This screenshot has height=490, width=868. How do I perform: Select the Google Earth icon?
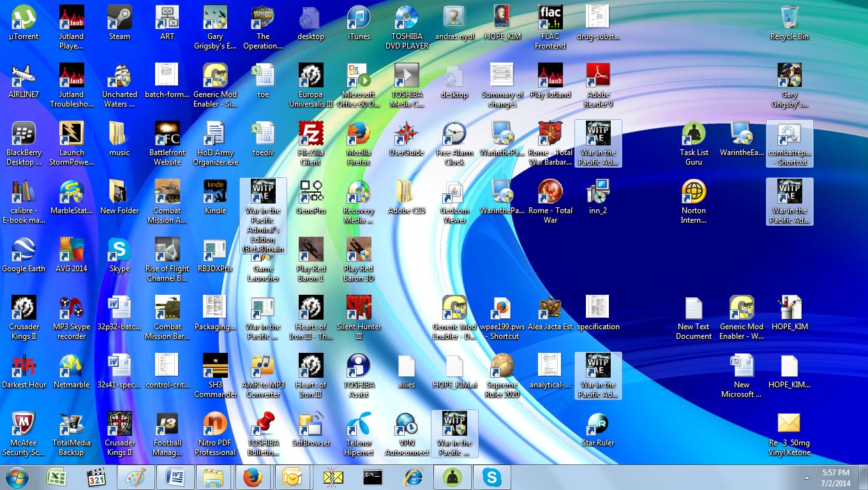click(x=24, y=249)
